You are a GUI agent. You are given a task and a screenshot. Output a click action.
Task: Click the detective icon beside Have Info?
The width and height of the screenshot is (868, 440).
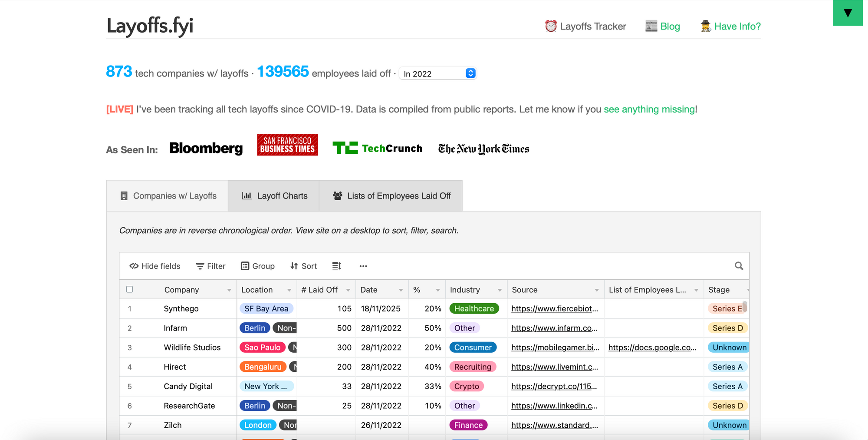(x=706, y=26)
